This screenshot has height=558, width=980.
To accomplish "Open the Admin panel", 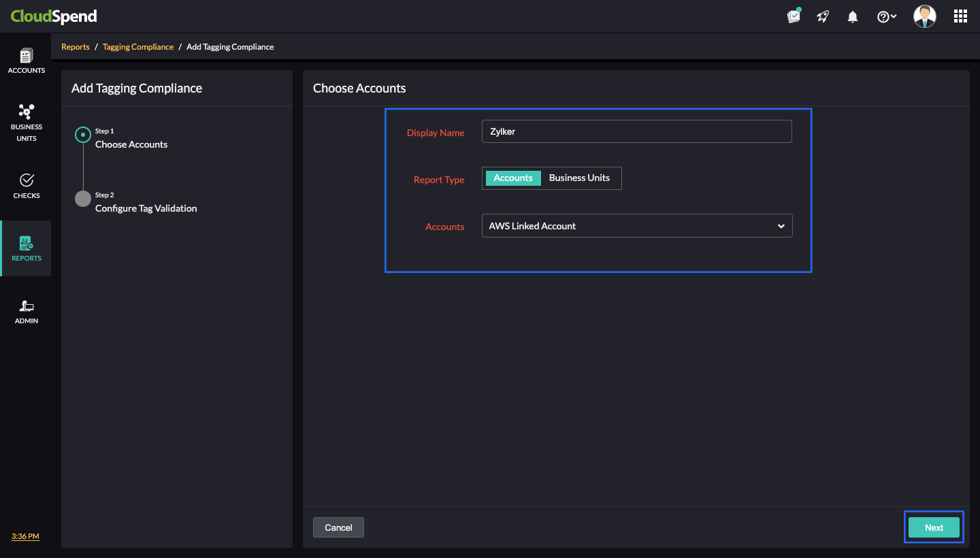I will point(26,311).
